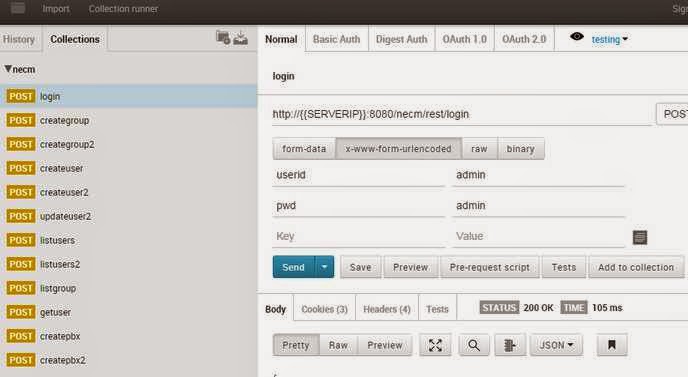
Task: Select the creategroup request
Action: click(x=128, y=120)
